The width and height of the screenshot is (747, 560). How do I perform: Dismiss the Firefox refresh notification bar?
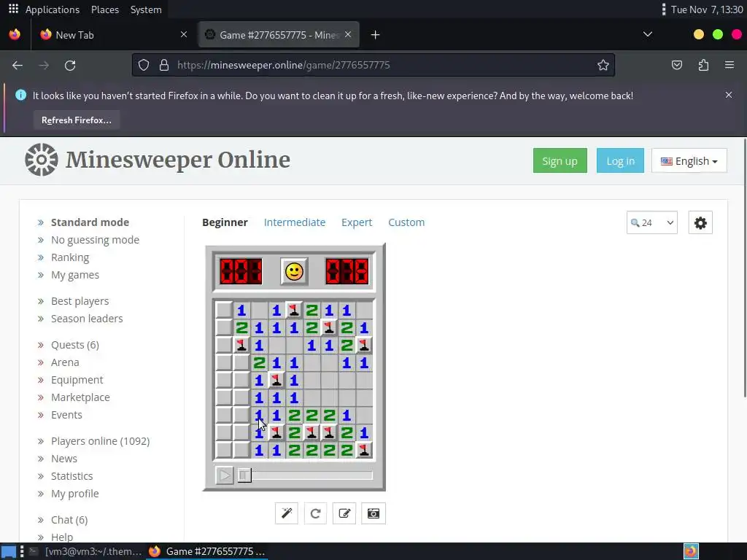(x=729, y=95)
